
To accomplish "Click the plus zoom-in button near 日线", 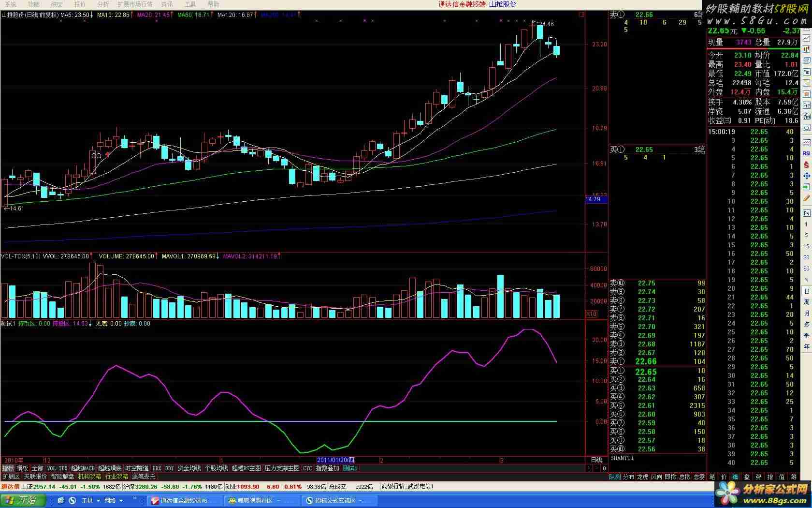I will pyautogui.click(x=589, y=468).
